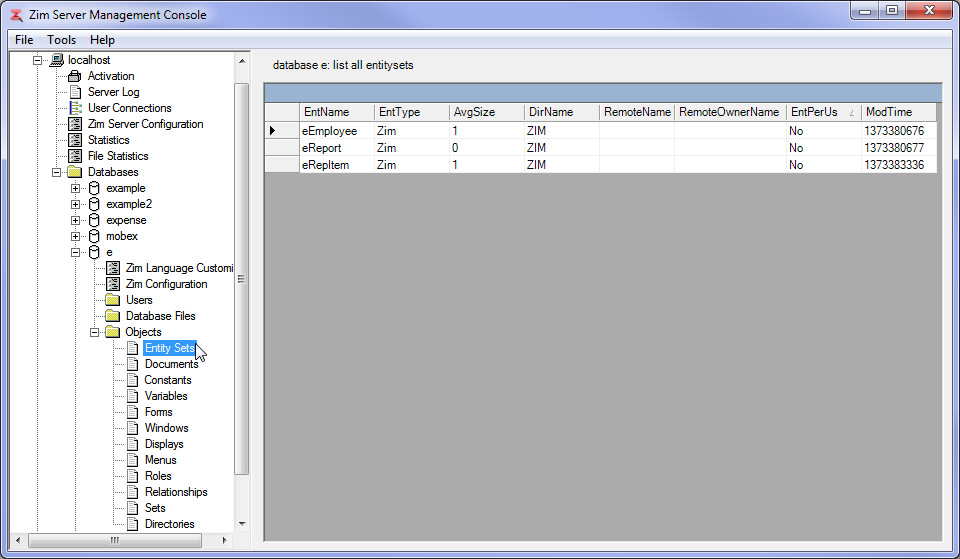Screen dimensions: 960x559
Task: Collapse the Objects folder node
Action: coord(95,332)
